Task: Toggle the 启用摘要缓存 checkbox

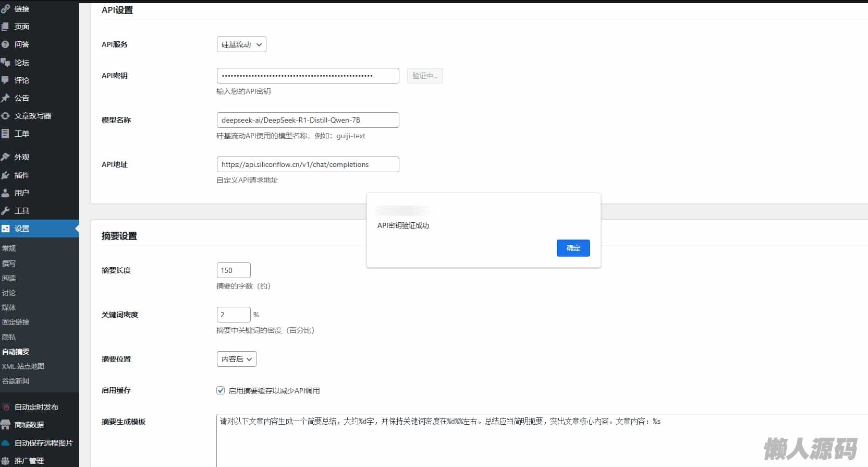Action: click(x=221, y=390)
